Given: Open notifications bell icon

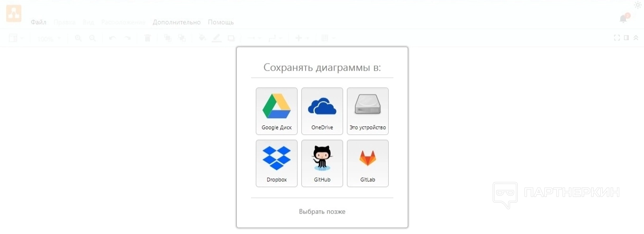Looking at the screenshot, I should pos(624,19).
